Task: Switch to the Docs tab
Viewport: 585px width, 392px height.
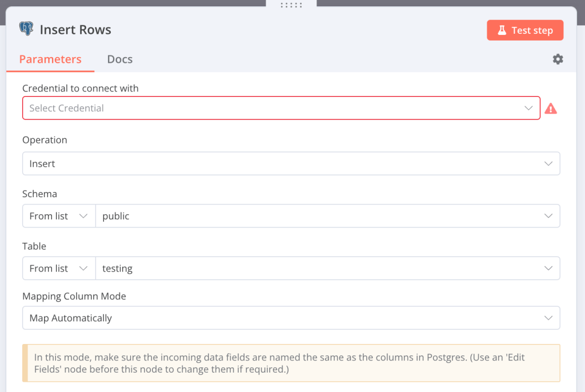Action: click(x=119, y=59)
